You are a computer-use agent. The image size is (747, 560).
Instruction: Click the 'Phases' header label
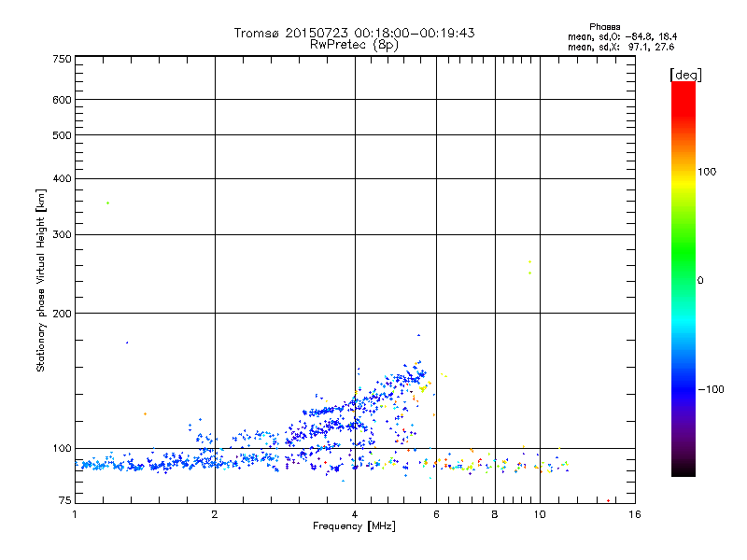pyautogui.click(x=604, y=27)
